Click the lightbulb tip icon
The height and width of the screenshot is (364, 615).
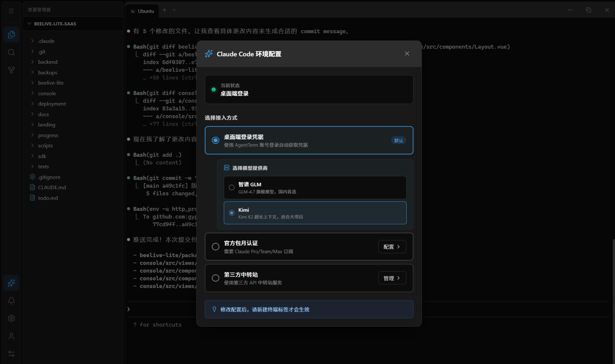tap(214, 309)
